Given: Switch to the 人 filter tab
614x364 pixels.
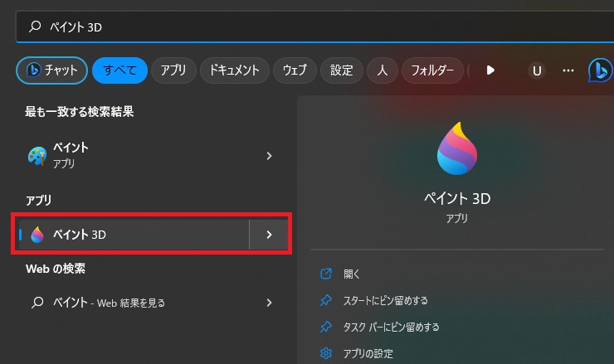Looking at the screenshot, I should click(x=383, y=70).
